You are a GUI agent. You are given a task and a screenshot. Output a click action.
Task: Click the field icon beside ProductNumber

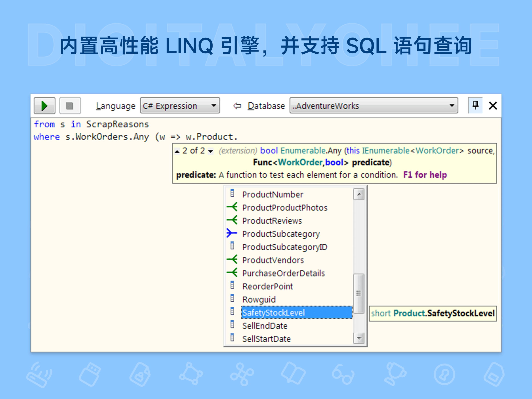232,194
